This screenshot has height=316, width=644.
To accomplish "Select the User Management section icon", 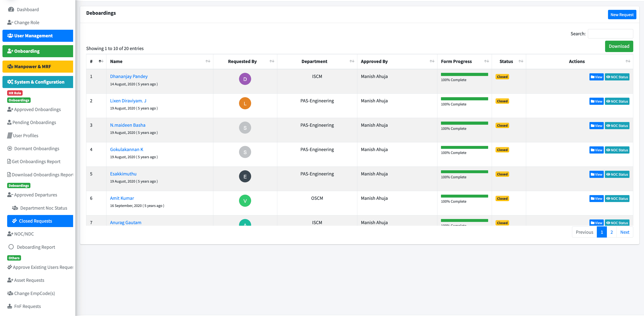I will 10,36.
